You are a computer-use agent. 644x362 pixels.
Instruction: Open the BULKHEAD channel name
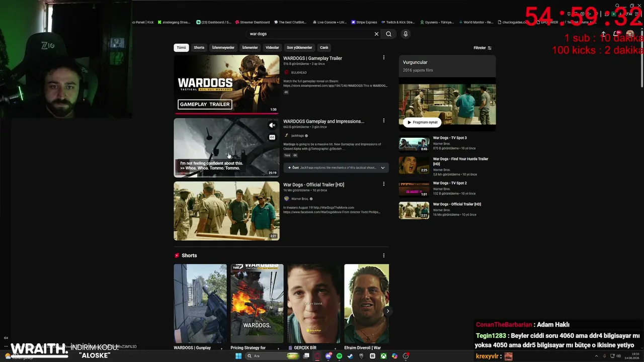pyautogui.click(x=299, y=72)
